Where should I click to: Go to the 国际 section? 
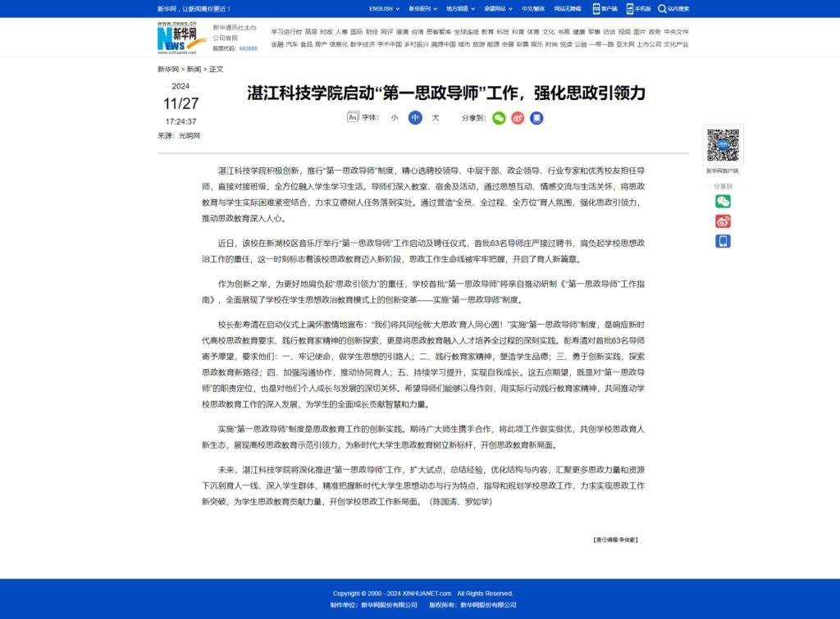(x=357, y=32)
